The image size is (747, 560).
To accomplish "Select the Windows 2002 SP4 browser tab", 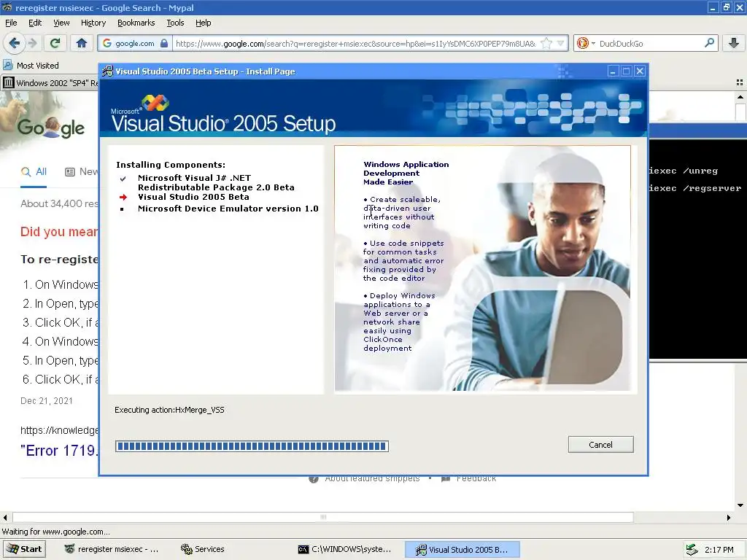I will point(50,83).
